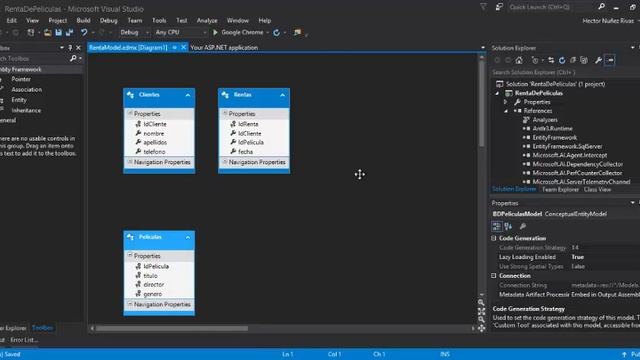Open the Error List panel tab

(x=24, y=340)
